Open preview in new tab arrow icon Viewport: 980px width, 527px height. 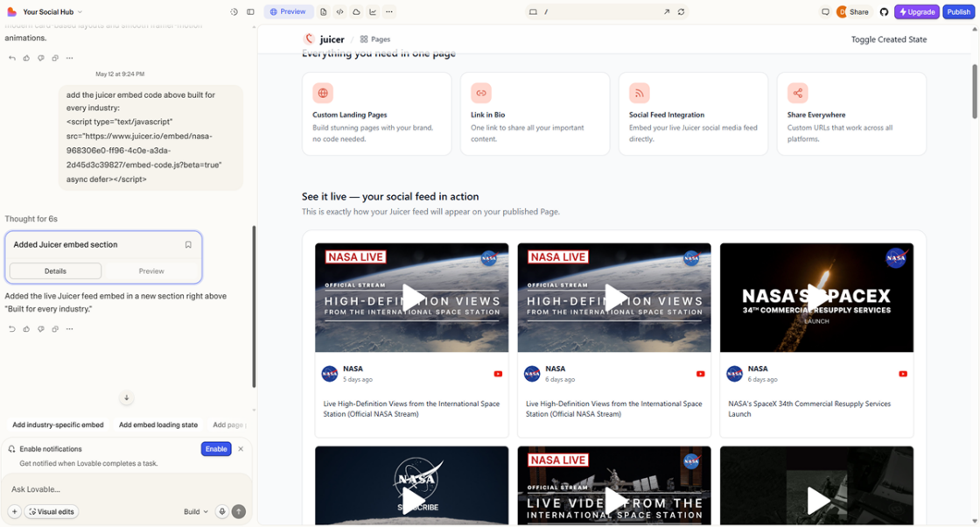click(666, 12)
